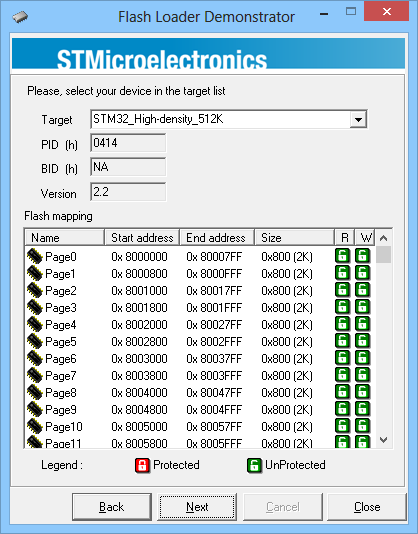Viewport: 418px width, 534px height.
Task: Click the chip icon beside Page5
Action: click(x=34, y=341)
